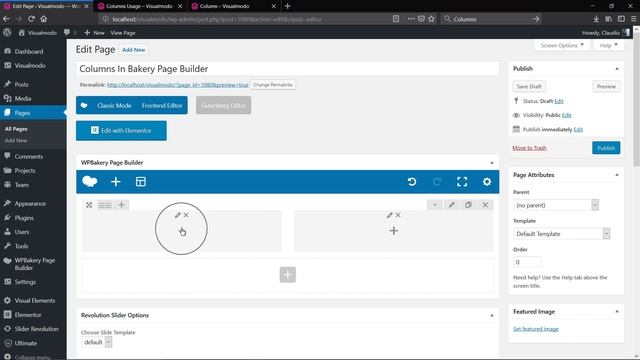Add a new element with toolbar plus icon
This screenshot has width=640, height=360.
pyautogui.click(x=116, y=182)
